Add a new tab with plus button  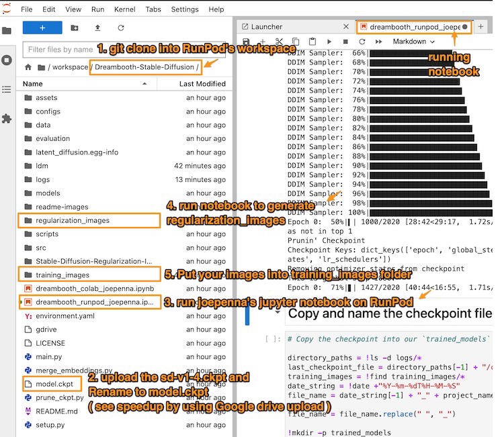480,27
